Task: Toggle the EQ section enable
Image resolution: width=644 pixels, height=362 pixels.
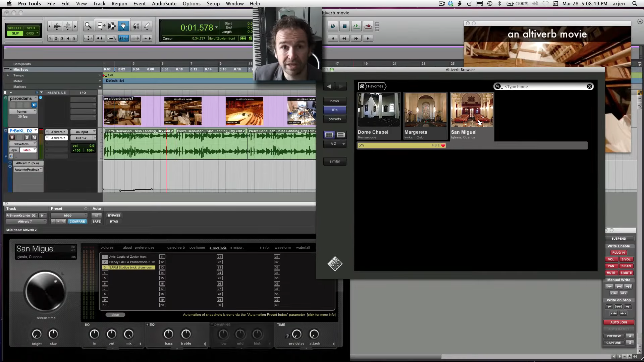Action: click(147, 324)
